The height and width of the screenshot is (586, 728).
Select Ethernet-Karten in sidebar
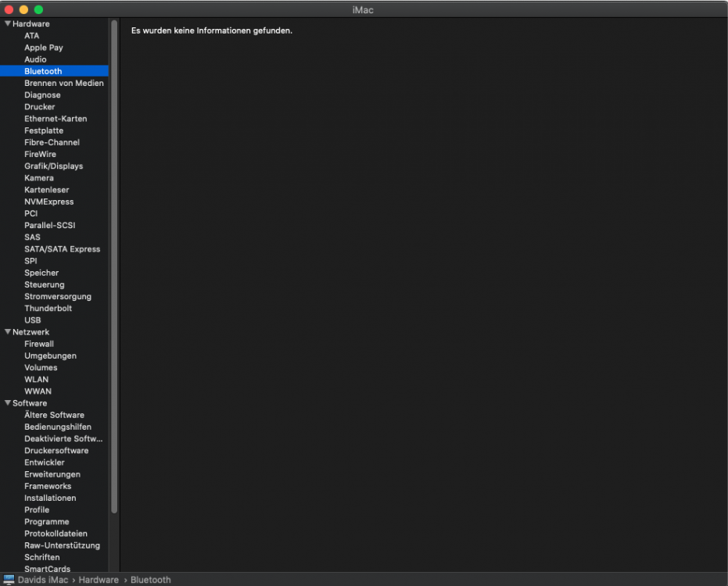pos(56,119)
